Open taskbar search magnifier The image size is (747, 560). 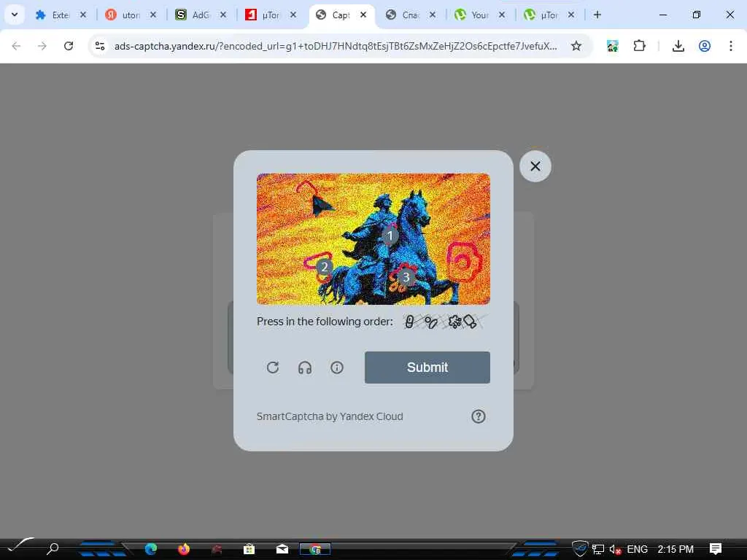[53, 548]
